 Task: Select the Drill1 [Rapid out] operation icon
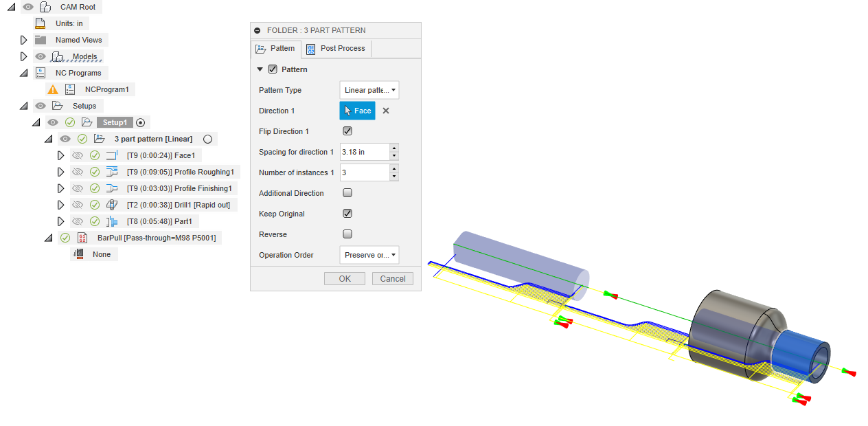pyautogui.click(x=112, y=205)
